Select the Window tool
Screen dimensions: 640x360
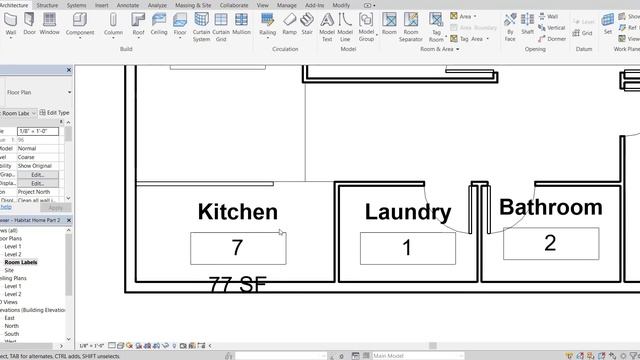(x=49, y=24)
